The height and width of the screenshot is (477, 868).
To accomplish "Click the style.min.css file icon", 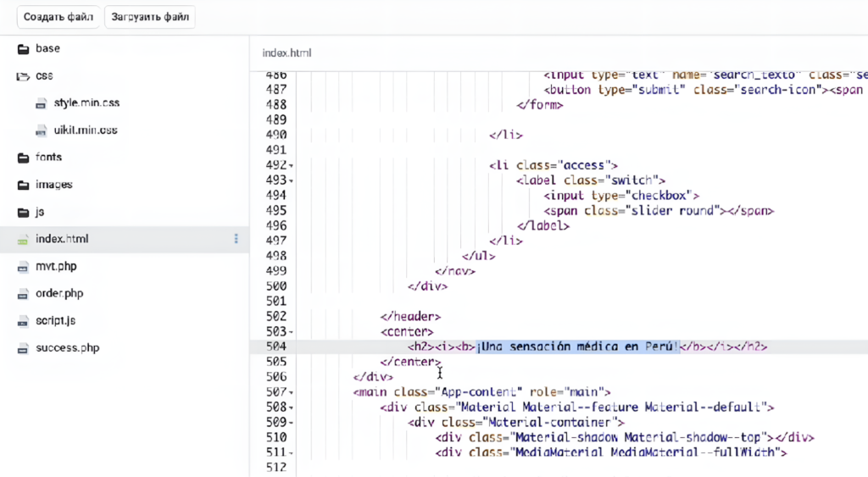I will click(x=41, y=103).
